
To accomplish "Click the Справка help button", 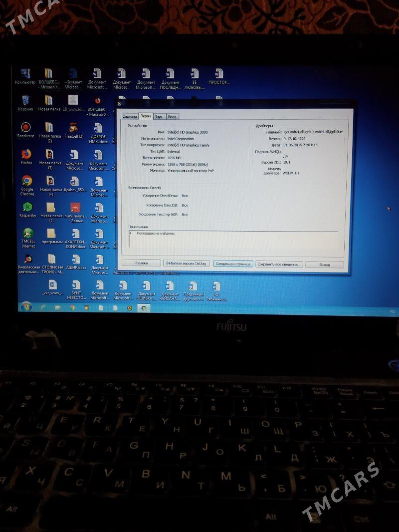I will (142, 264).
